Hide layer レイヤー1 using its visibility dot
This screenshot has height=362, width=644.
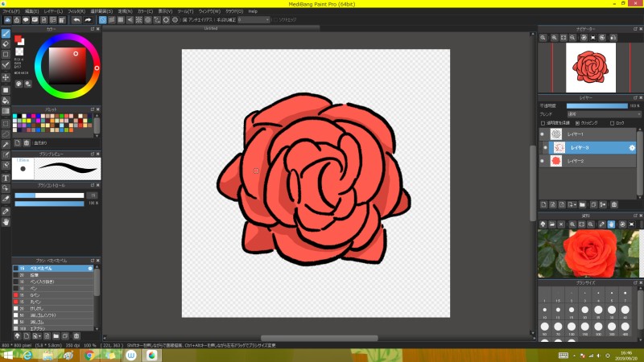click(x=542, y=134)
